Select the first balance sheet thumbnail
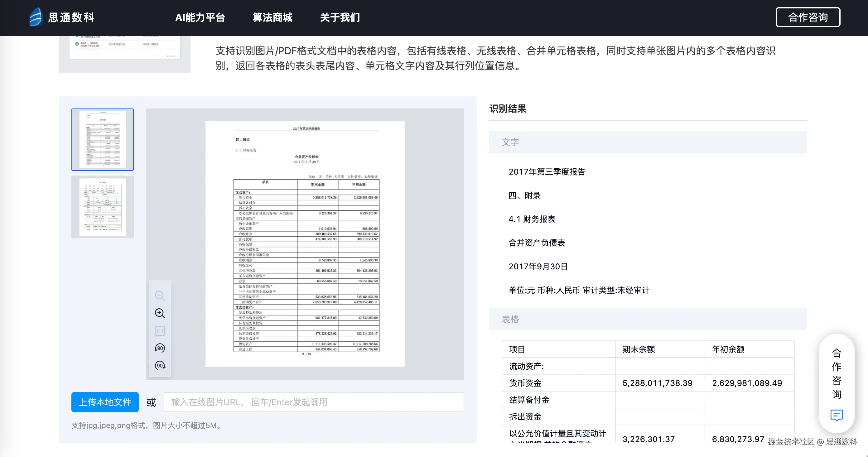This screenshot has height=457, width=868. click(103, 140)
